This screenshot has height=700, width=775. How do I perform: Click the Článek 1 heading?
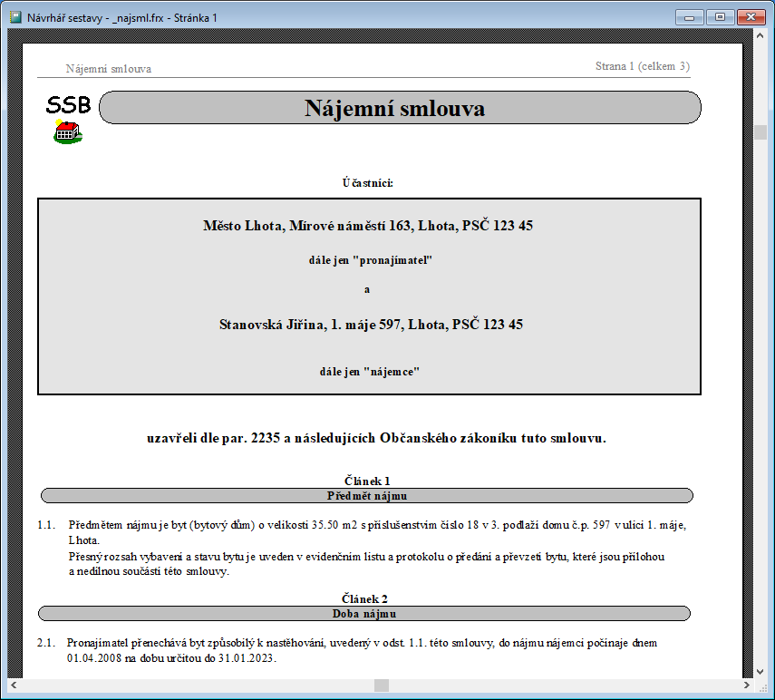(367, 481)
